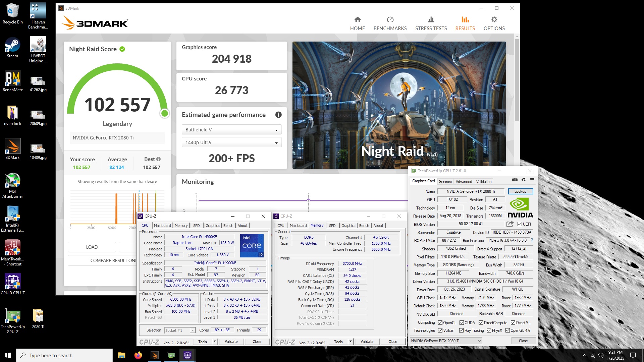Take a GPU-Z screenshot with the camera icon
This screenshot has width=644, height=362.
[x=515, y=180]
